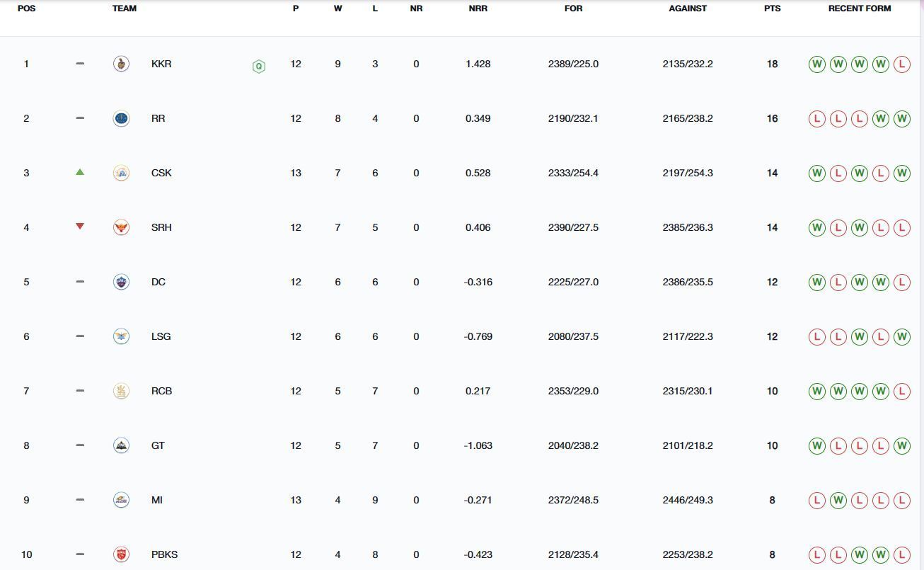The width and height of the screenshot is (924, 570).
Task: Select DC's FOR value 2225/227.0
Action: (573, 282)
